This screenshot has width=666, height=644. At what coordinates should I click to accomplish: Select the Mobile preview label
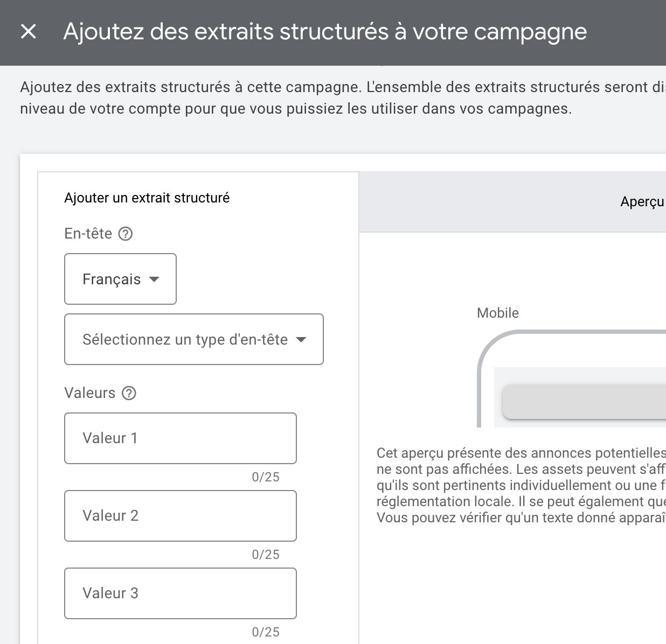coord(497,313)
